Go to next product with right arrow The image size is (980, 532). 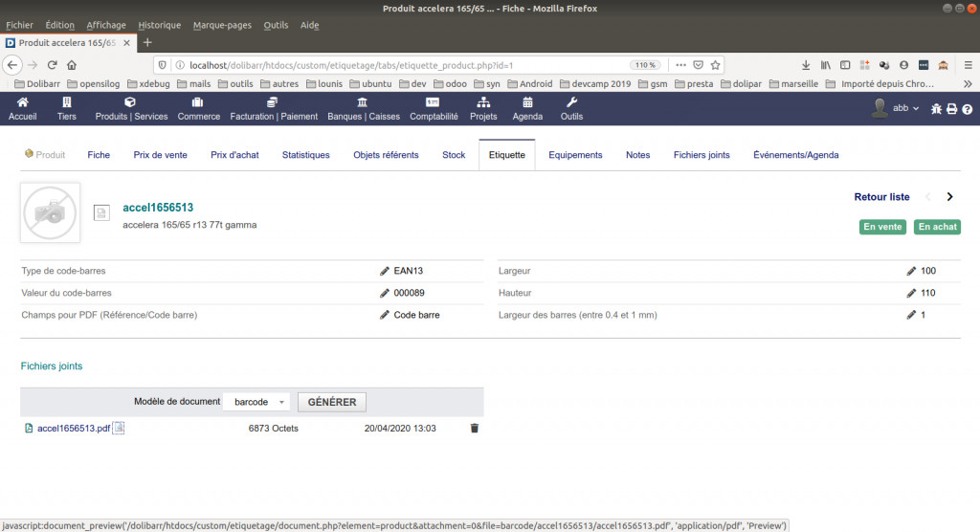tap(949, 197)
